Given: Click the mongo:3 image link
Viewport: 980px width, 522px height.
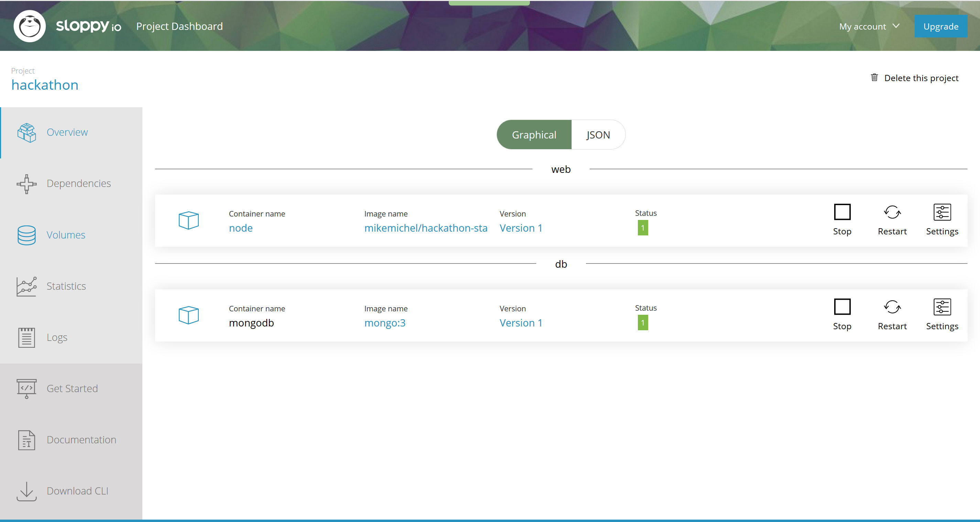Looking at the screenshot, I should [385, 323].
